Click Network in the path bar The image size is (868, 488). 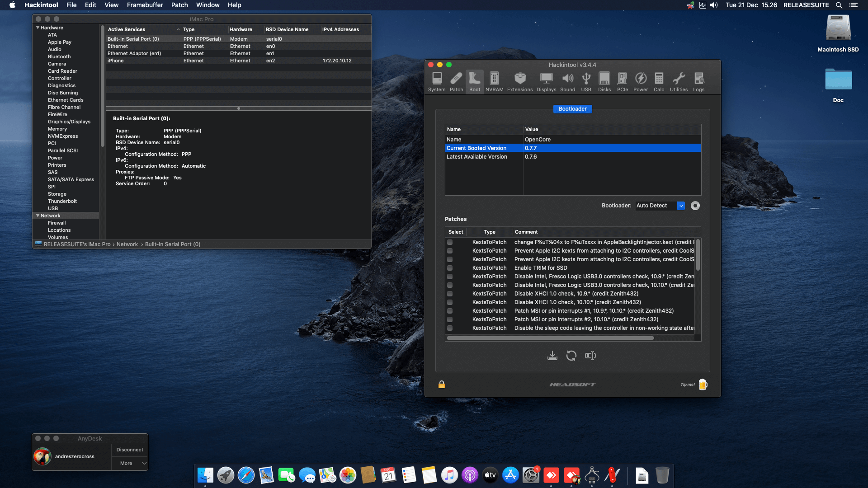click(127, 244)
